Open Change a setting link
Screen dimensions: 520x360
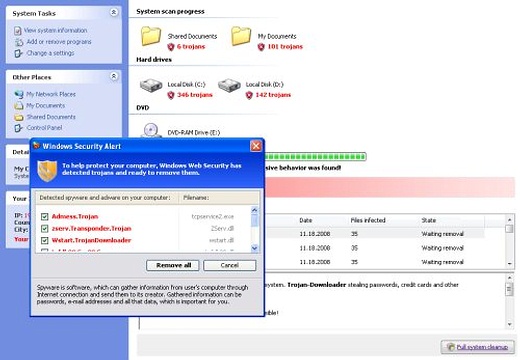click(x=50, y=53)
